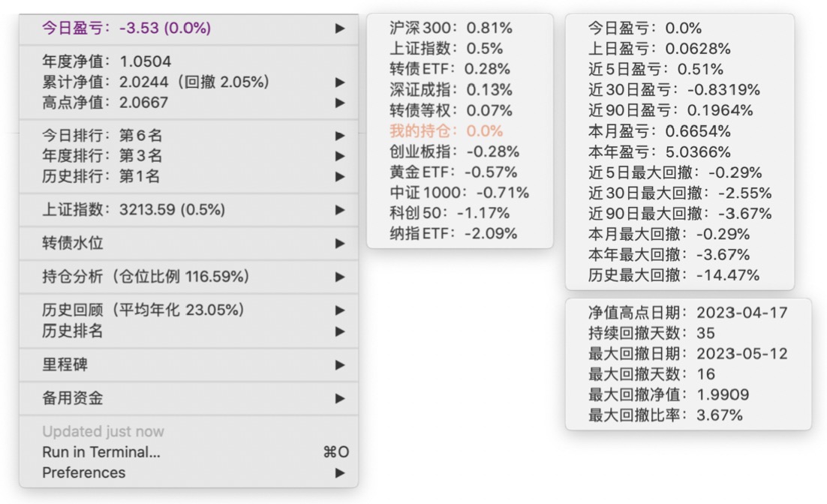Select the 历史排名 menu item
This screenshot has width=827, height=504.
(x=73, y=331)
